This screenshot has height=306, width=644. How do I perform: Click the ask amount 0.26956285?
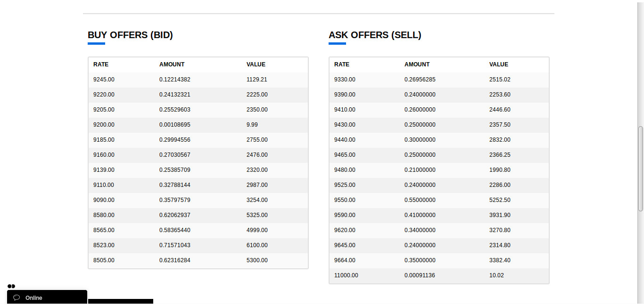pos(420,80)
